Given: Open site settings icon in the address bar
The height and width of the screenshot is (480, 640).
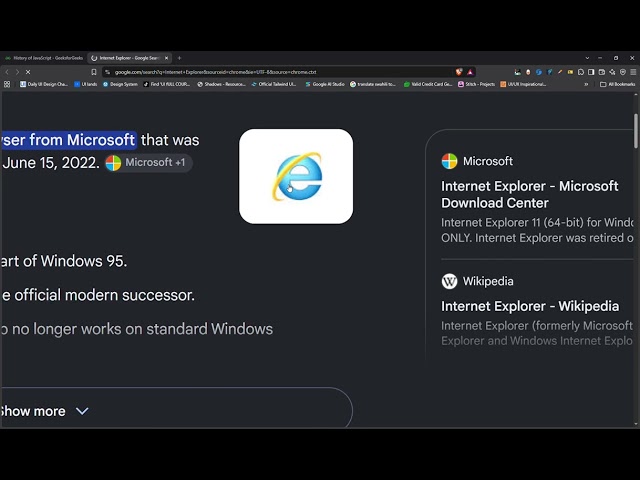Looking at the screenshot, I should pyautogui.click(x=107, y=72).
